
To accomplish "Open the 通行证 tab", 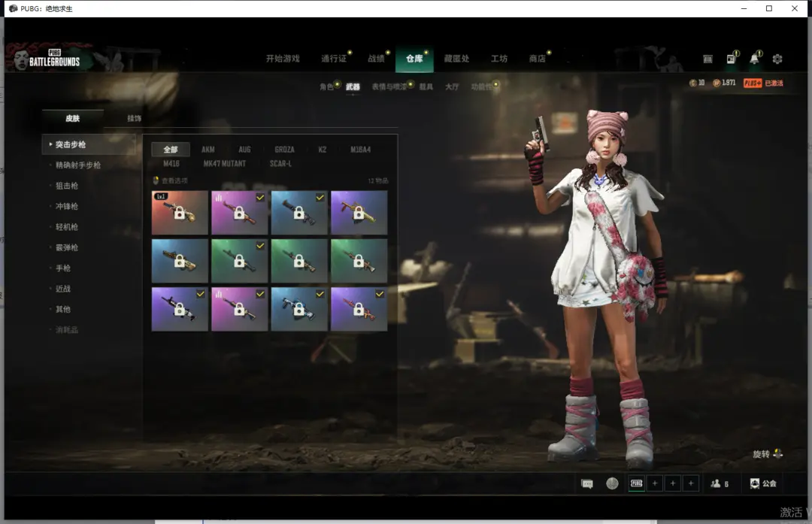I will 334,59.
